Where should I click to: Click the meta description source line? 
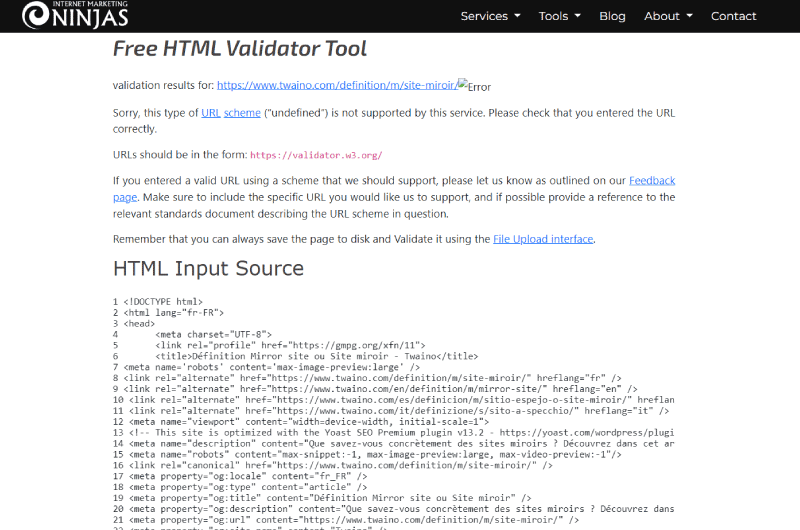click(x=393, y=444)
